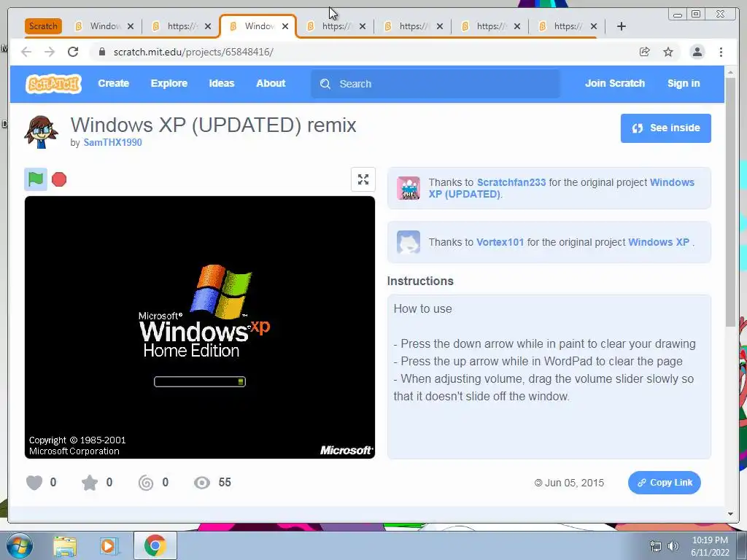
Task: Click the red stop sign button
Action: 59,179
